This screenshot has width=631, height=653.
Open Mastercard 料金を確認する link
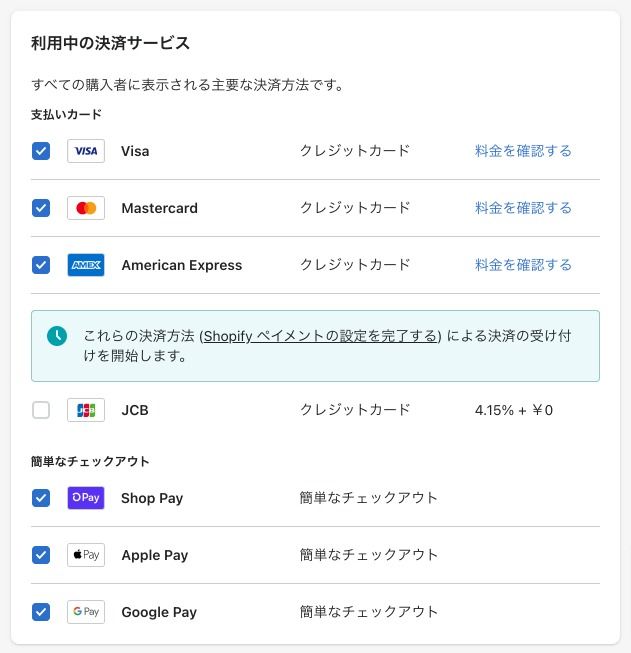point(523,208)
